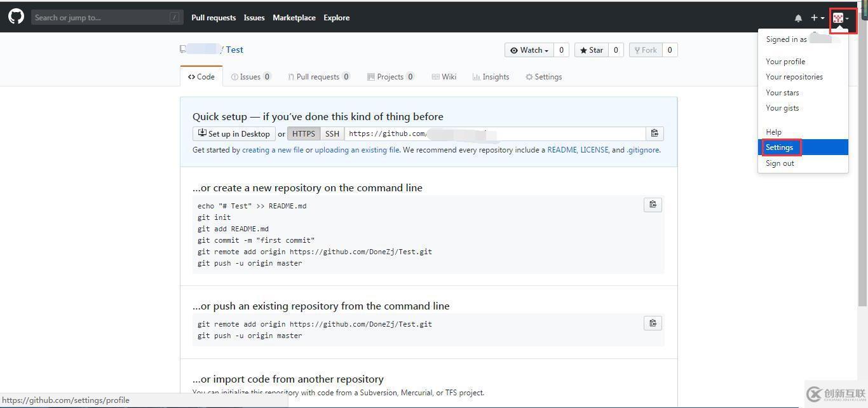Switch to the repository Pull requests tab
The height and width of the screenshot is (408, 868).
coord(319,77)
